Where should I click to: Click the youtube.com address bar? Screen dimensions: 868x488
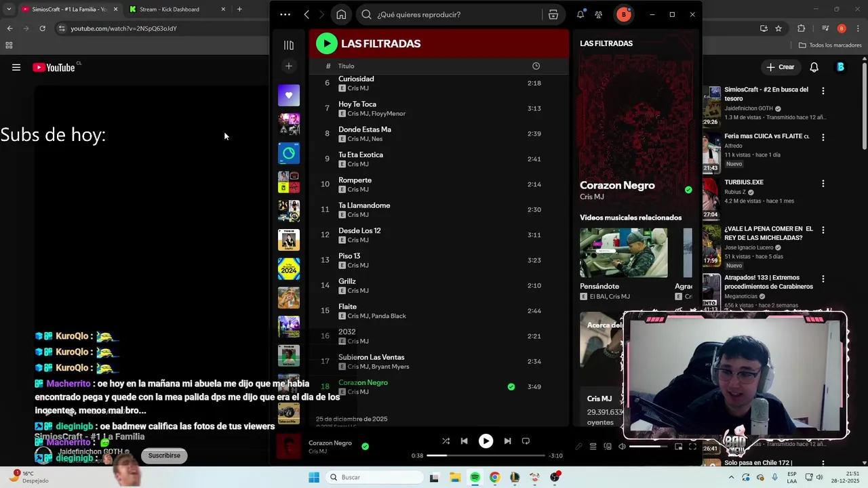tap(163, 28)
